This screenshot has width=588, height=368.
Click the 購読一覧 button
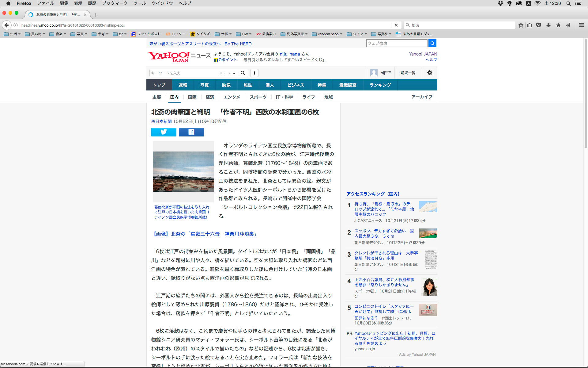click(x=408, y=73)
